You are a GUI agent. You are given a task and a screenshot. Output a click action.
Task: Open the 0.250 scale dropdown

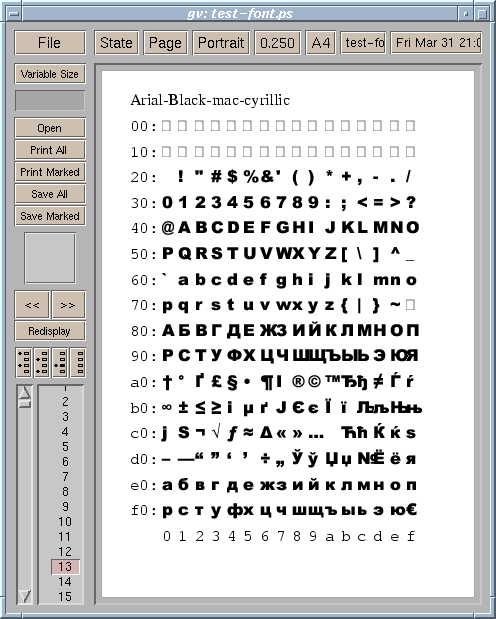tap(277, 43)
